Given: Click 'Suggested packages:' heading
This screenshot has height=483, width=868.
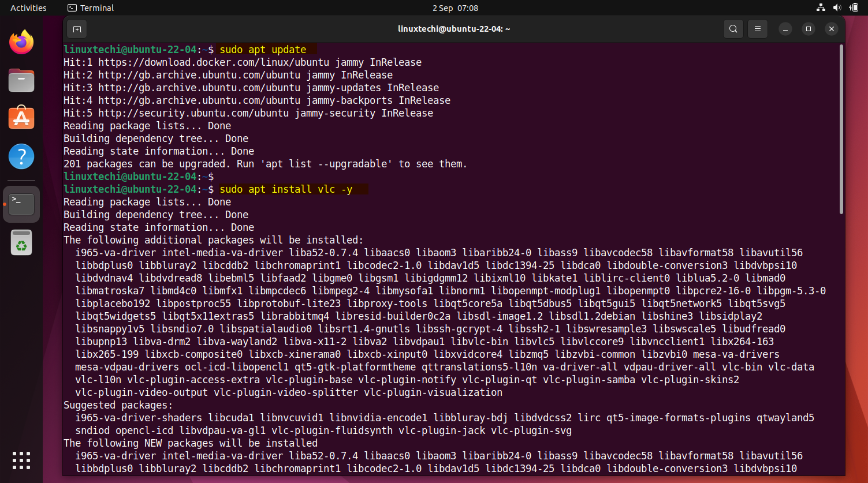Looking at the screenshot, I should (x=118, y=405).
